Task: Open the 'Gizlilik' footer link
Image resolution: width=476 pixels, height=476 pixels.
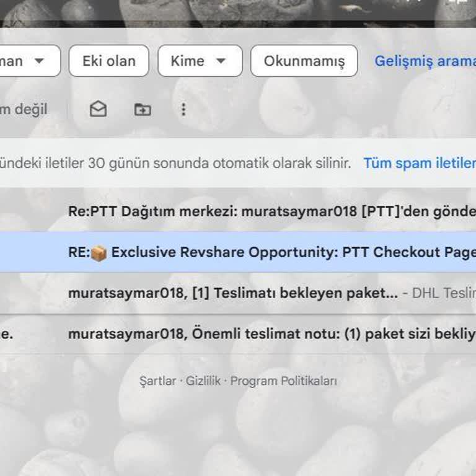Action: [x=203, y=381]
